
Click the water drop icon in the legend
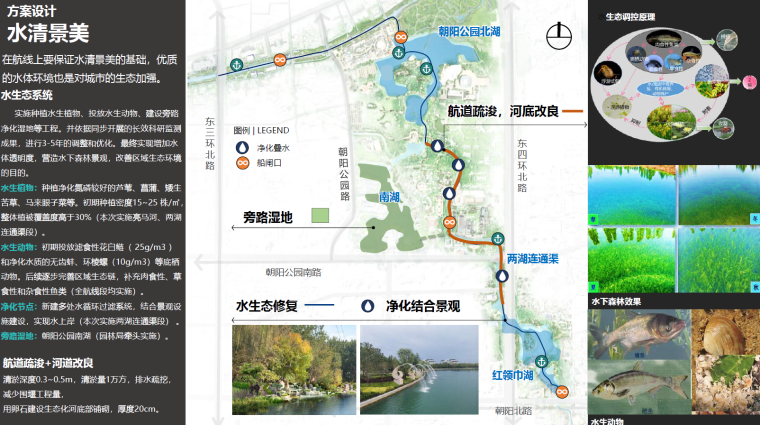tap(241, 147)
